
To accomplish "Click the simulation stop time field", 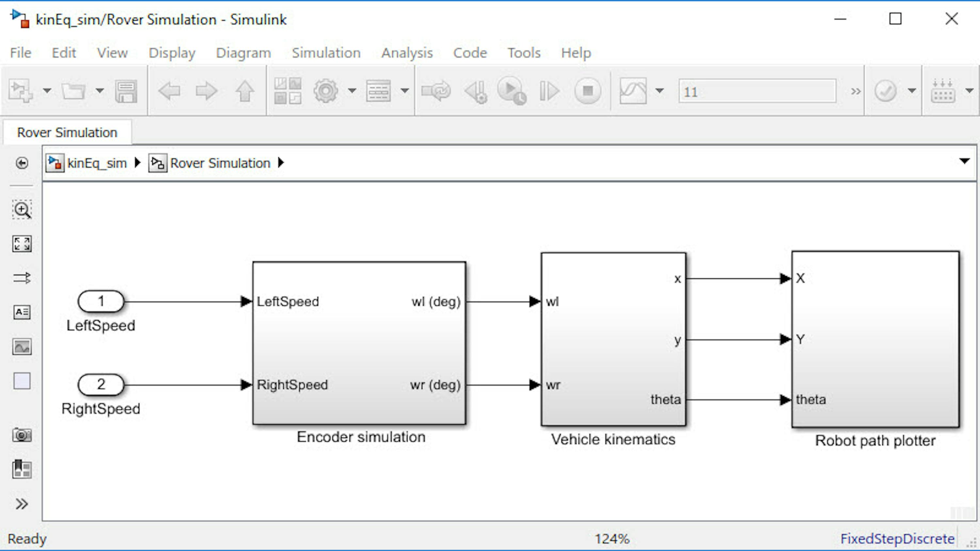I will [x=757, y=91].
